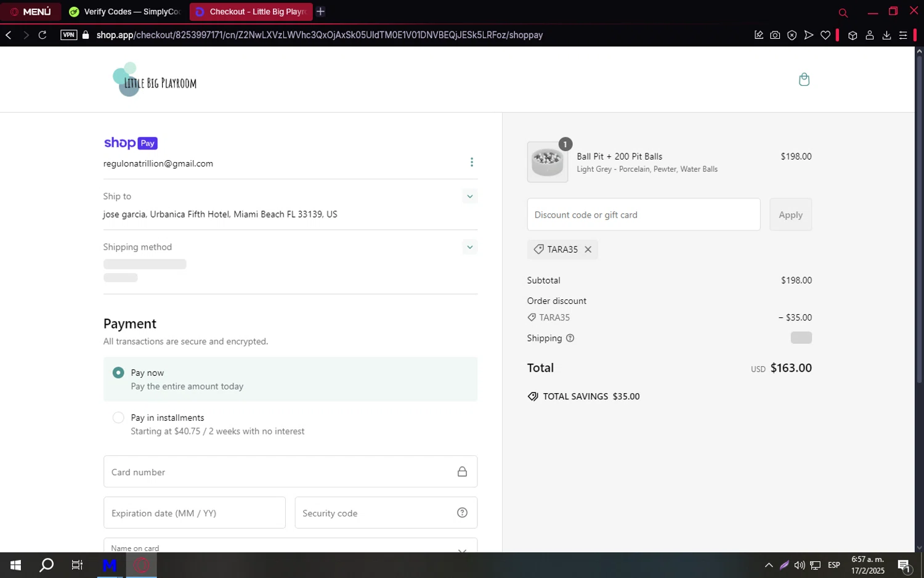Viewport: 924px width, 578px height.
Task: Open the downloads icon
Action: (886, 35)
